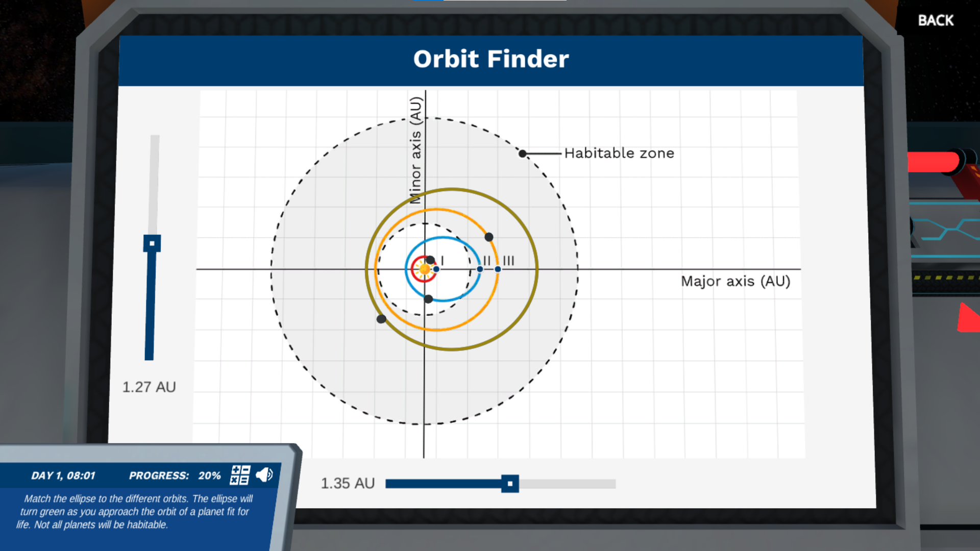Click the BACK button

coord(936,20)
